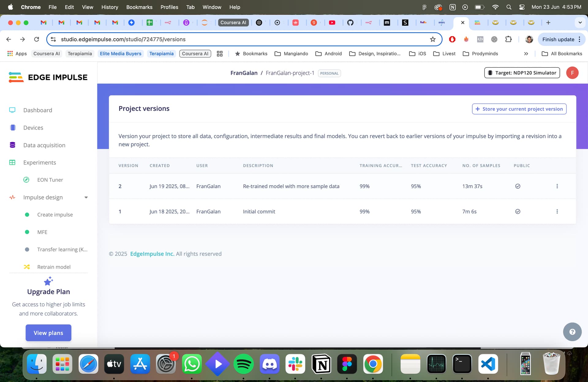Switch to the Coursera AI tab
Viewport: 588px width, 382px height.
(x=233, y=22)
